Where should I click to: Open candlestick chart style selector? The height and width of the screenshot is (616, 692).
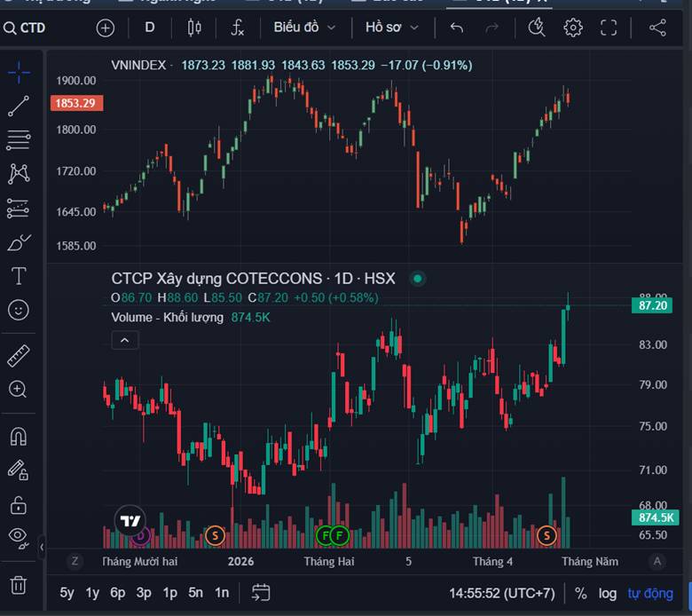(194, 28)
